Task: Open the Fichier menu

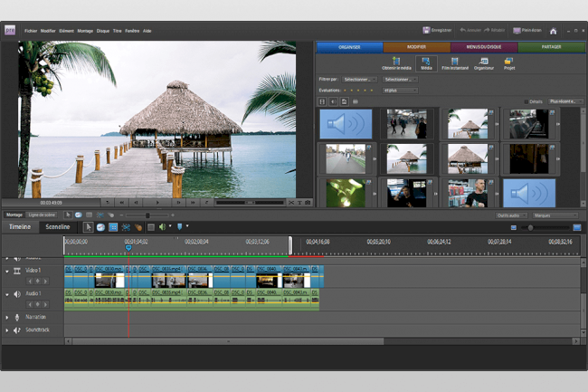Action: coord(31,30)
